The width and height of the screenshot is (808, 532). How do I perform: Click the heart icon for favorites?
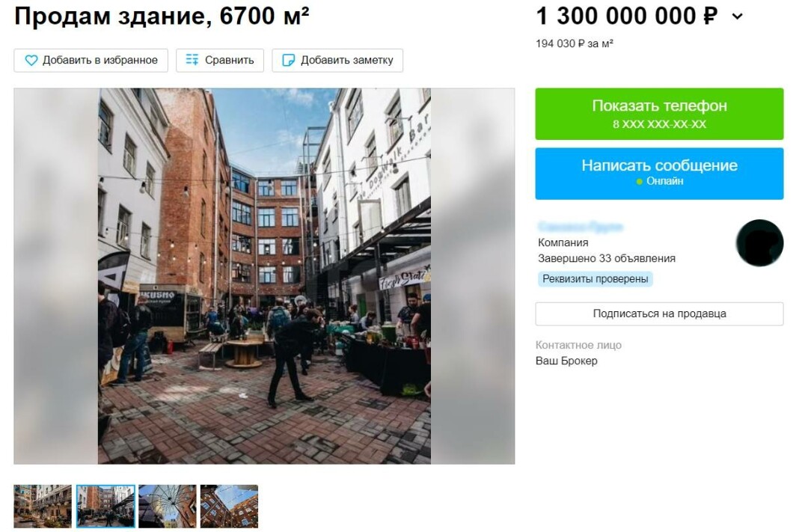(31, 61)
